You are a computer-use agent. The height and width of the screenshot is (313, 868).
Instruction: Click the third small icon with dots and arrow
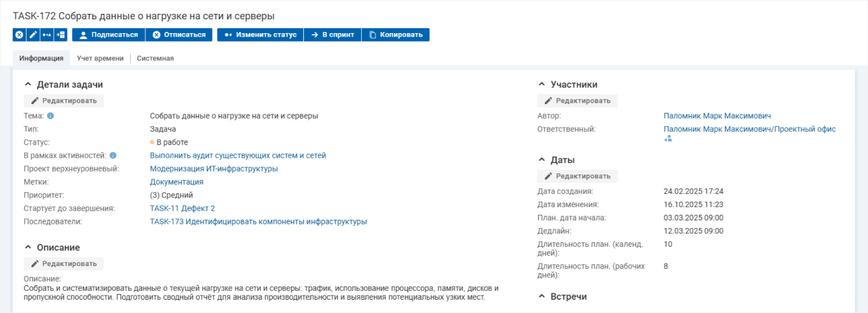47,35
